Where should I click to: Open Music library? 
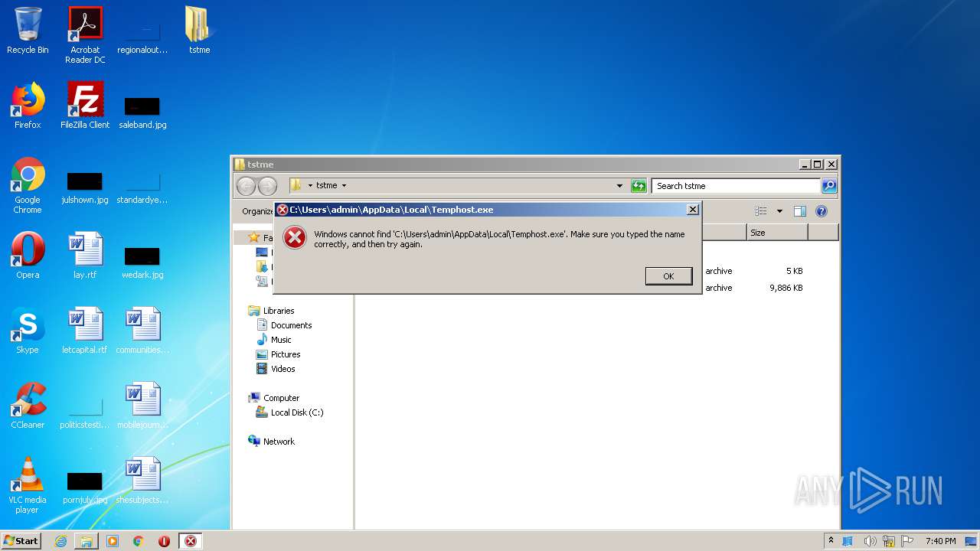click(281, 340)
